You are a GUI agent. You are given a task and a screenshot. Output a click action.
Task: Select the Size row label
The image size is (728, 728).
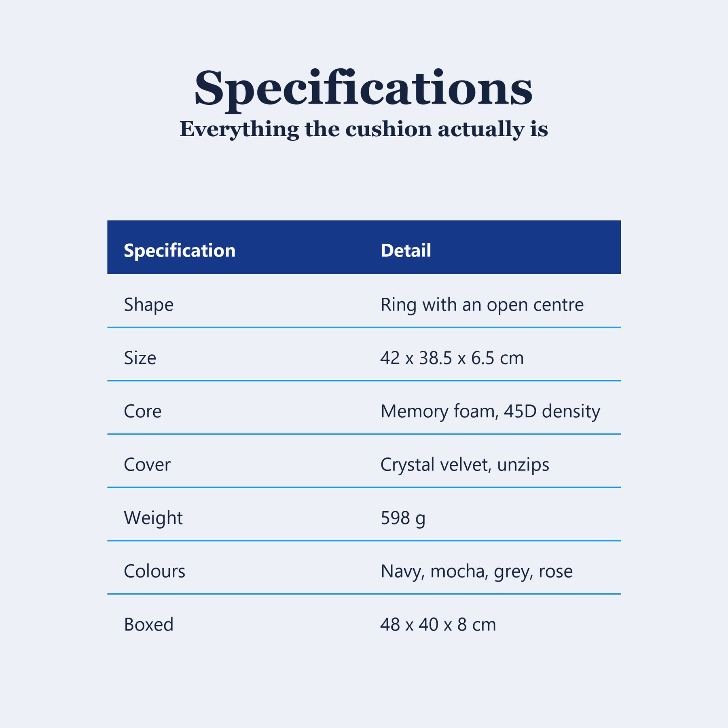[140, 358]
